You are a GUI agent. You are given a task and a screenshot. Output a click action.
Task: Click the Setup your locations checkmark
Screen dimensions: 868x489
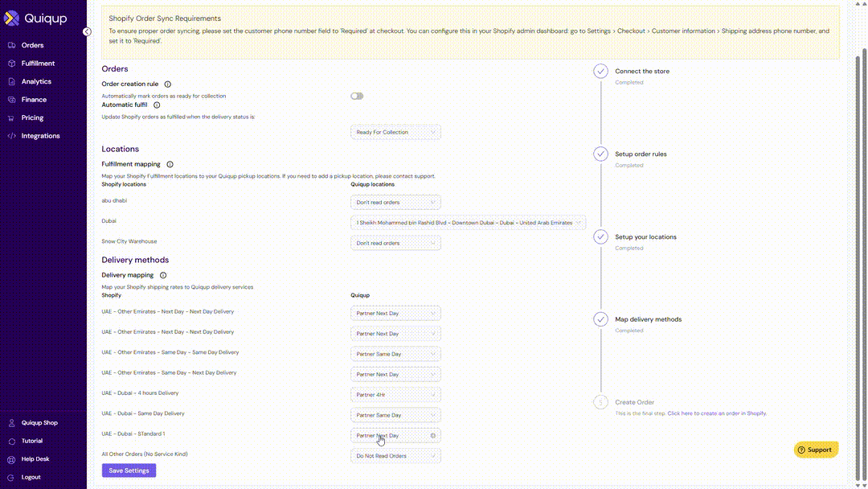point(600,237)
